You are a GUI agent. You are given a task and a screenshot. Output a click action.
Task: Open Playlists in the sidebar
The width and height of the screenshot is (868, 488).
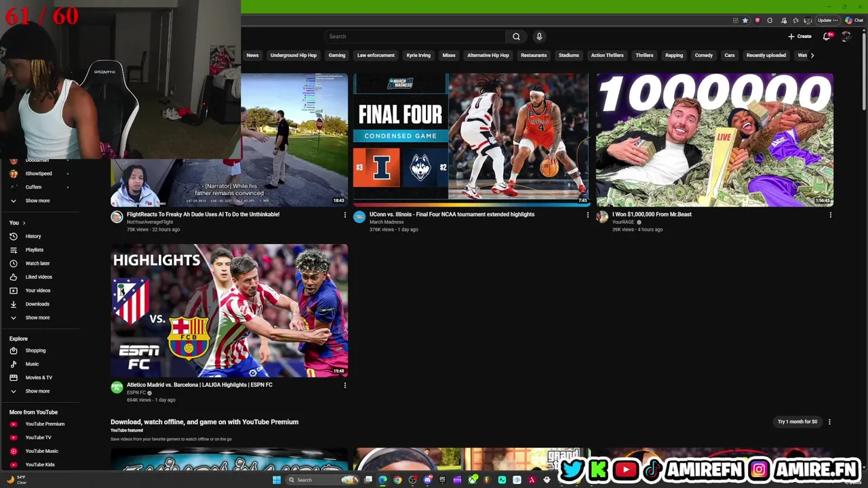[x=34, y=249]
